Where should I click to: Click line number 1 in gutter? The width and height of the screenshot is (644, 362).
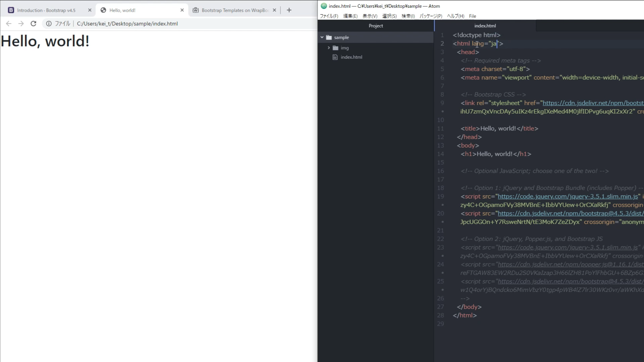tap(442, 35)
